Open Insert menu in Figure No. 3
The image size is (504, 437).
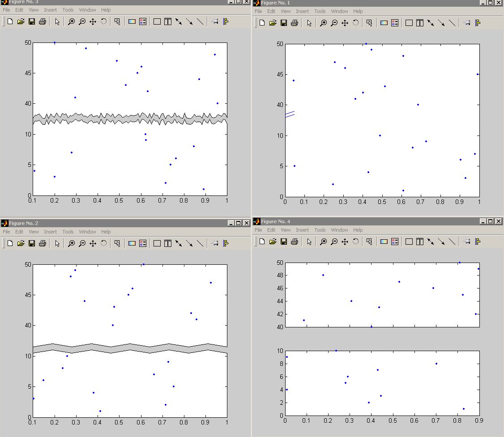point(51,10)
